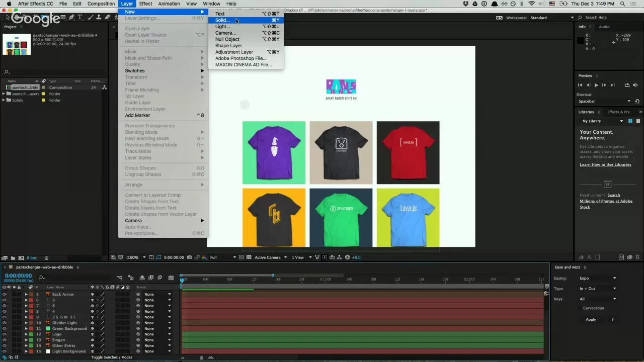The height and width of the screenshot is (362, 644).
Task: Open the Effect menu in the menu bar
Action: pos(146,4)
